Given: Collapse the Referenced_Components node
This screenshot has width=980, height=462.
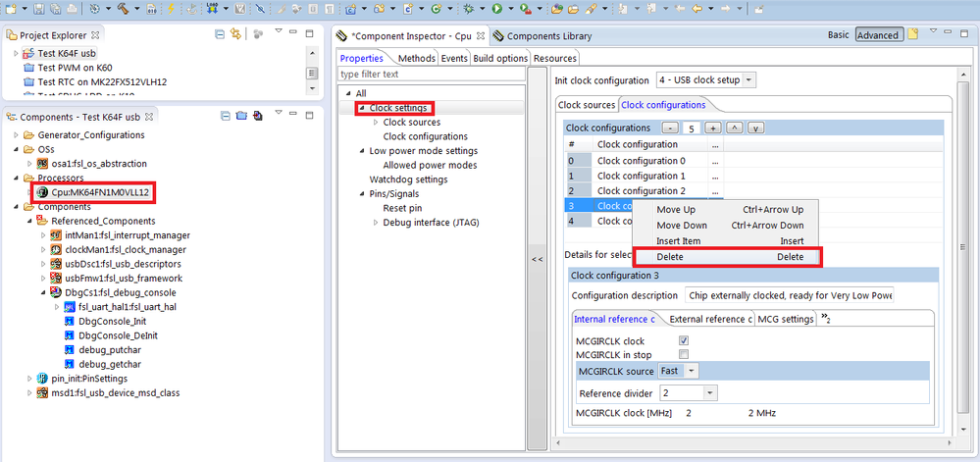Looking at the screenshot, I should coord(29,221).
